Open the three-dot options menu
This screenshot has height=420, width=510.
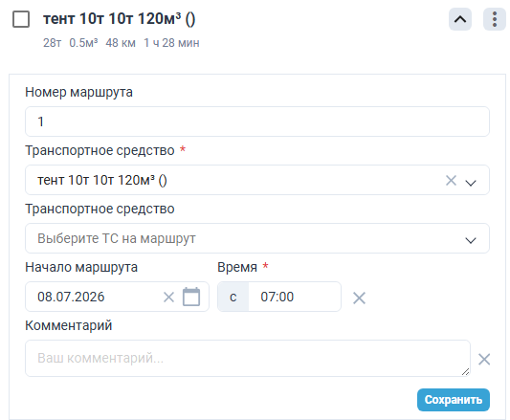pyautogui.click(x=495, y=19)
